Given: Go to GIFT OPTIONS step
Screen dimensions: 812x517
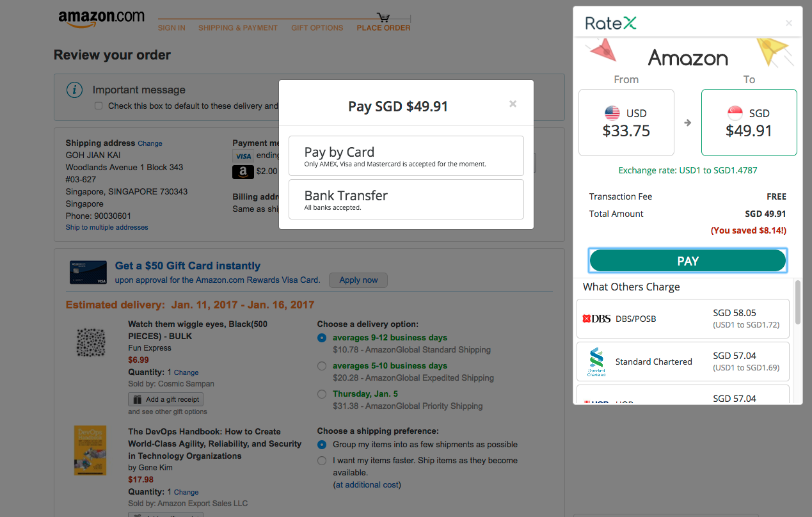Looking at the screenshot, I should click(x=317, y=28).
